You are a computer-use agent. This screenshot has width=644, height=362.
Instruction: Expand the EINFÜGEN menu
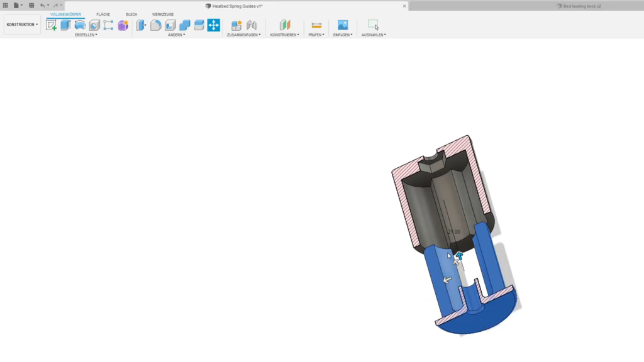343,35
